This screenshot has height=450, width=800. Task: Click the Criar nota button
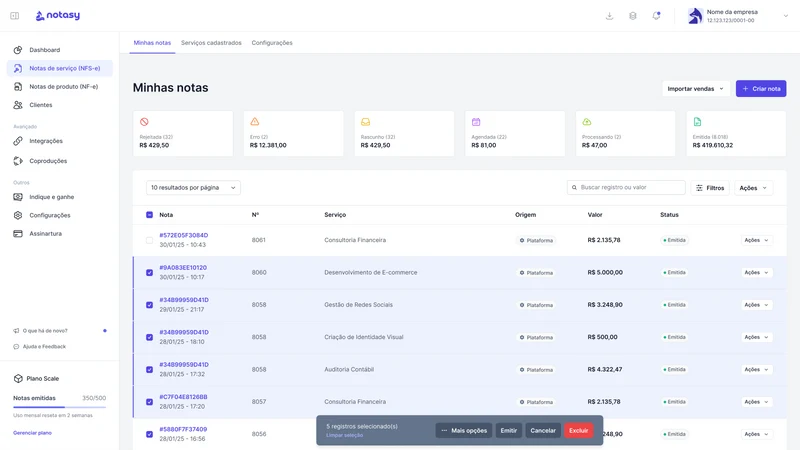coord(761,89)
